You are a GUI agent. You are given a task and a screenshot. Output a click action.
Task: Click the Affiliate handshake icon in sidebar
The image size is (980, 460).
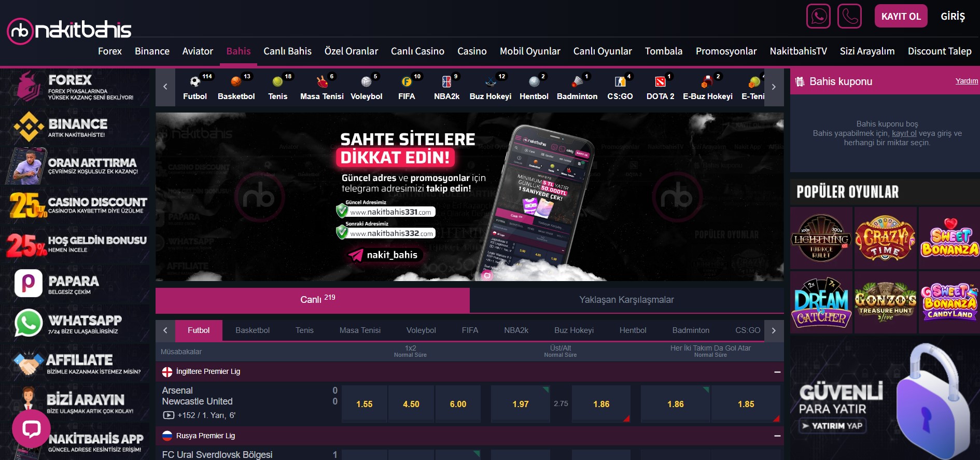click(29, 364)
